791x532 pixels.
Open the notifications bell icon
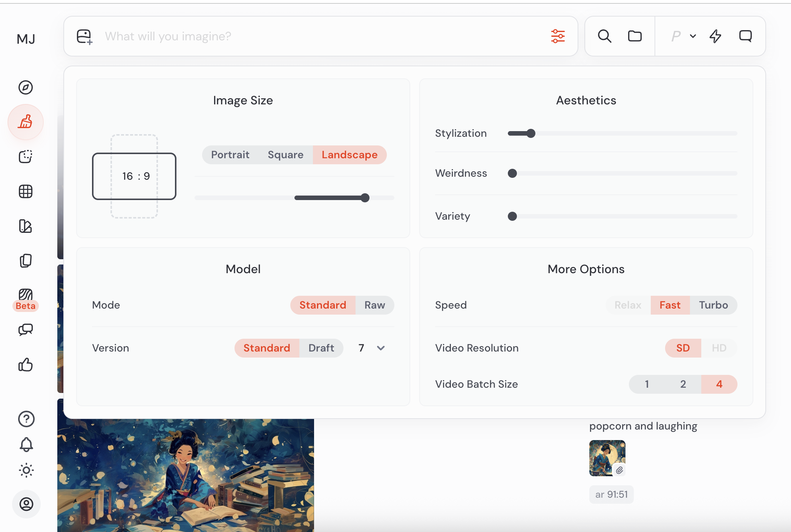(x=26, y=445)
